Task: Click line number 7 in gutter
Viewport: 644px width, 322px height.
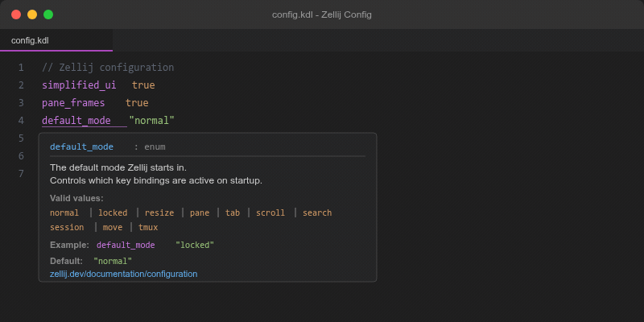Action: 21,174
